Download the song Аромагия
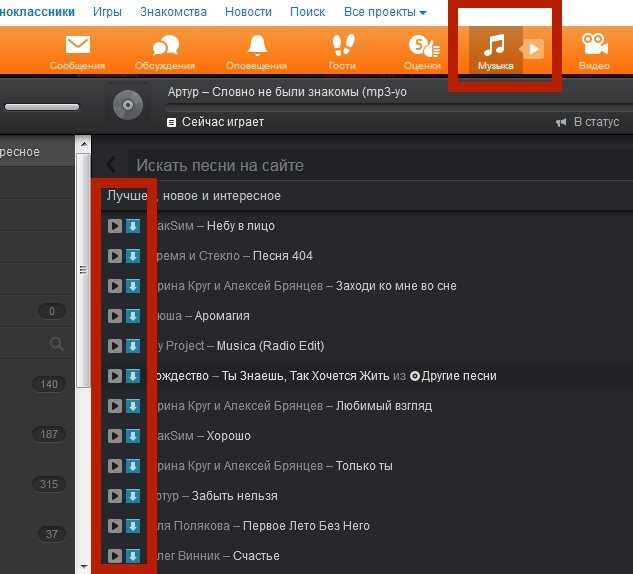The width and height of the screenshot is (633, 574). point(133,316)
